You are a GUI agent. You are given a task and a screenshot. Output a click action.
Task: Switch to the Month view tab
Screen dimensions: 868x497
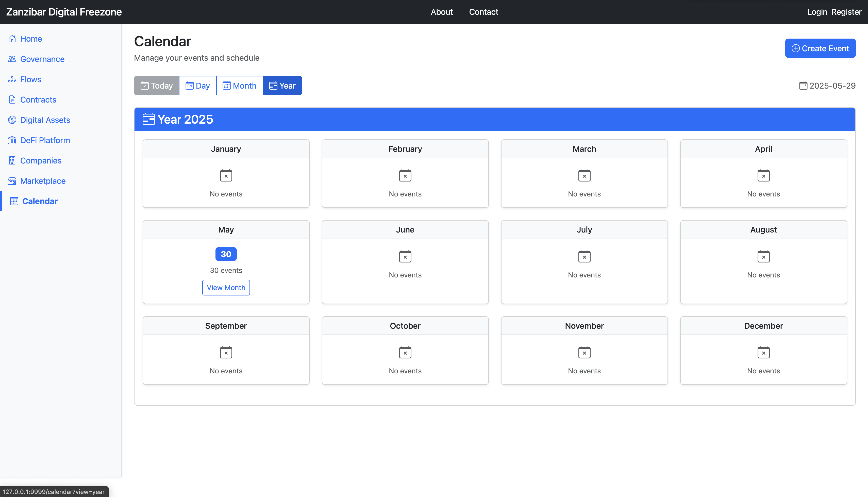pos(240,86)
